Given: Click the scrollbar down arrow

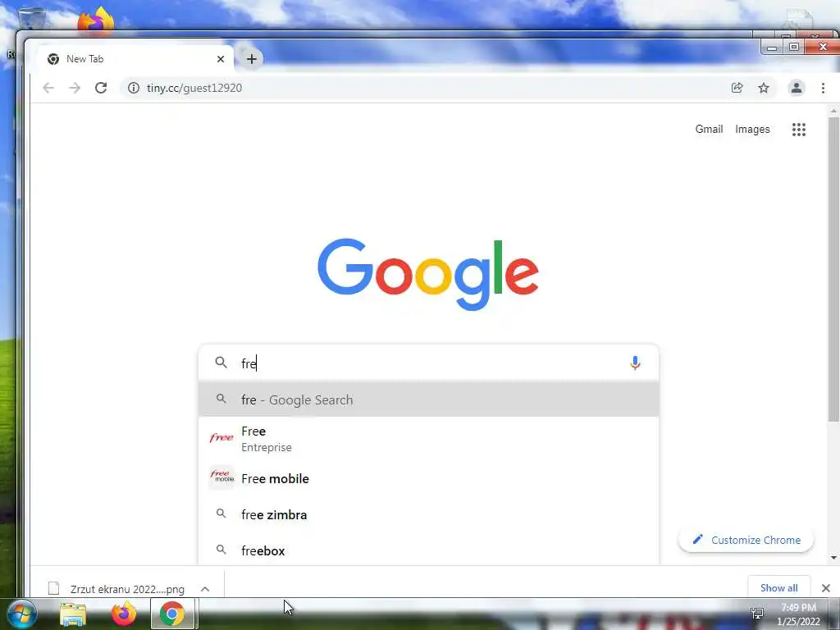Looking at the screenshot, I should click(833, 558).
